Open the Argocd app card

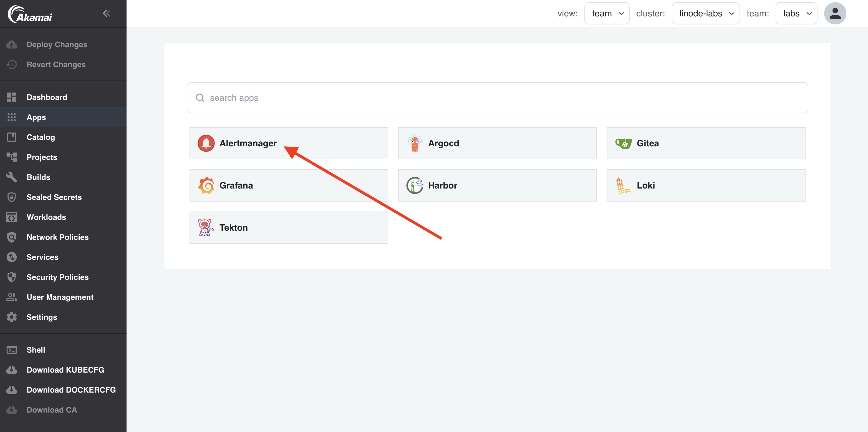(x=497, y=143)
